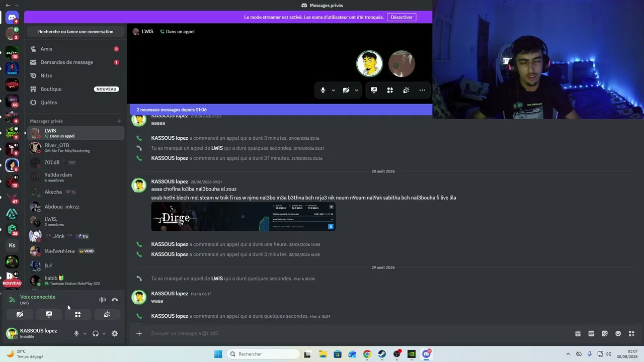The width and height of the screenshot is (644, 362).
Task: Open Discord direct messages home icon
Action: pyautogui.click(x=12, y=18)
